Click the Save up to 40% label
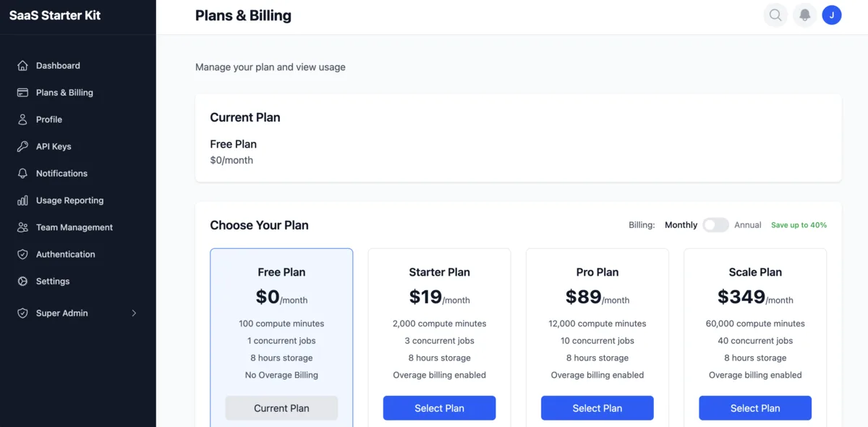This screenshot has height=427, width=868. (799, 225)
